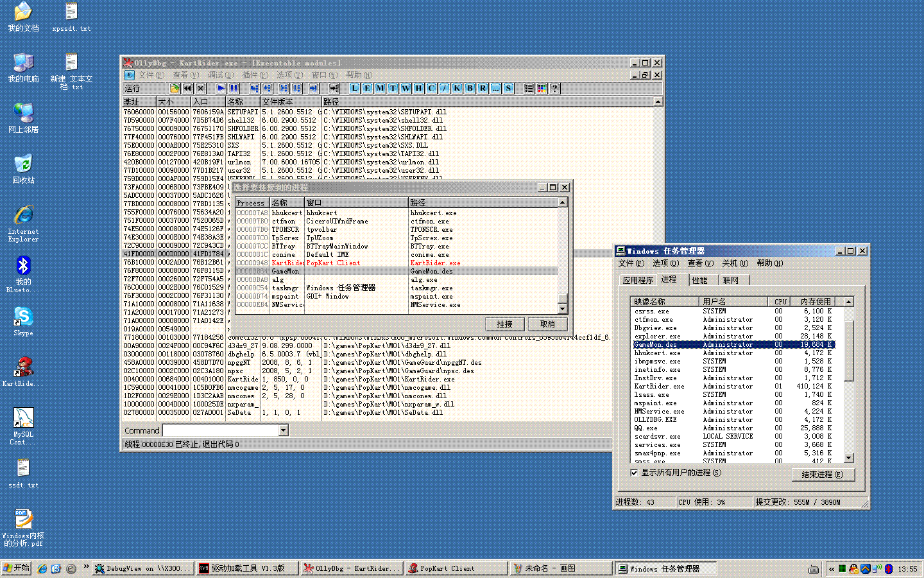The width and height of the screenshot is (924, 578).
Task: Click the 挂接 attach button
Action: 504,324
